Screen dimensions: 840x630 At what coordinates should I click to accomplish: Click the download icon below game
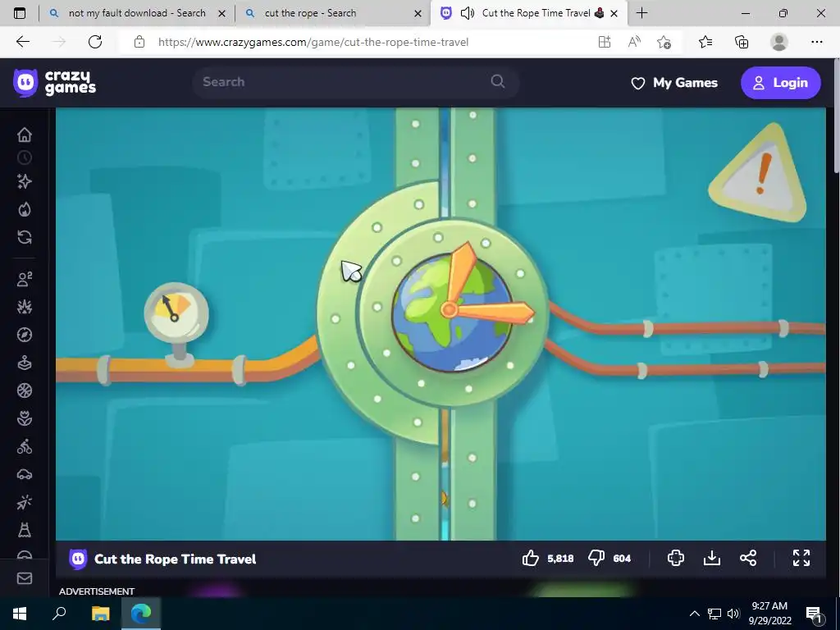(711, 558)
